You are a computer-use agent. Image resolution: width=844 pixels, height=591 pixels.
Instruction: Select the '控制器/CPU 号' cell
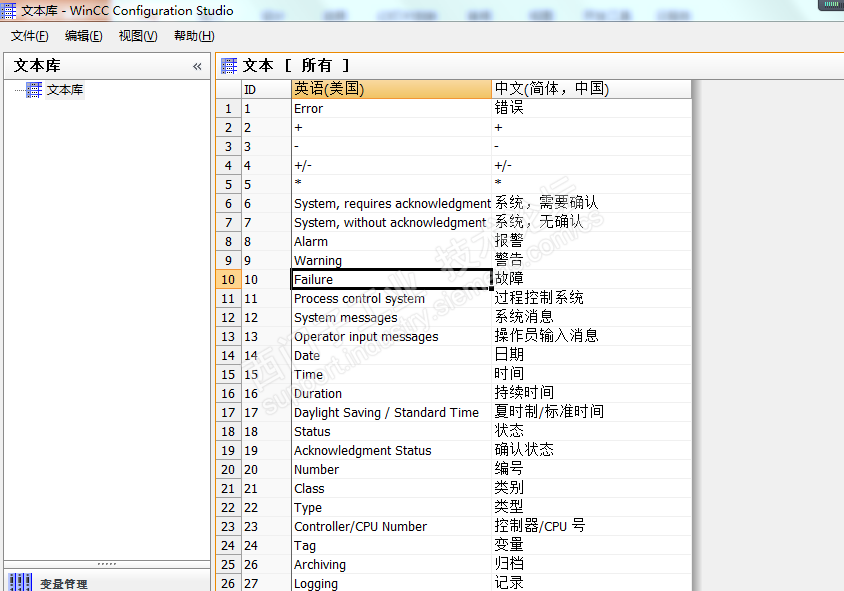592,527
